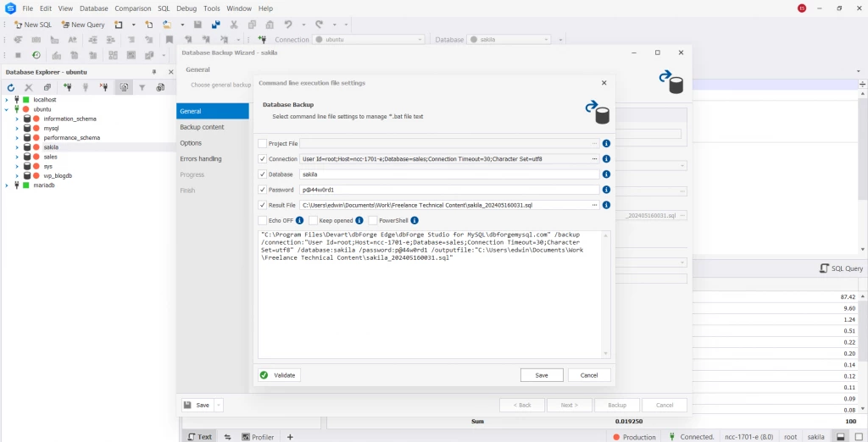This screenshot has width=868, height=442.
Task: Click info icon next to Keep opened
Action: tap(359, 220)
